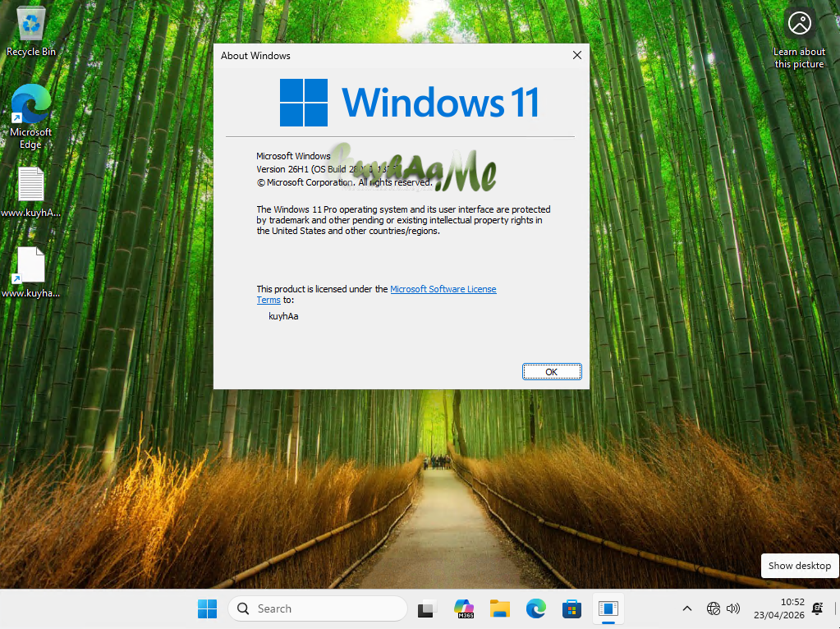Viewport: 840px width, 629px height.
Task: Launch Edge from the taskbar
Action: coord(535,608)
